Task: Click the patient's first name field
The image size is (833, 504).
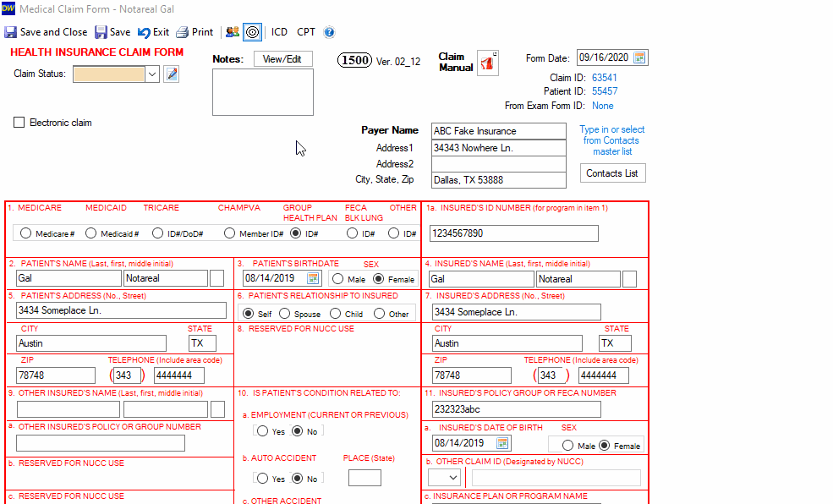Action: pyautogui.click(x=166, y=278)
